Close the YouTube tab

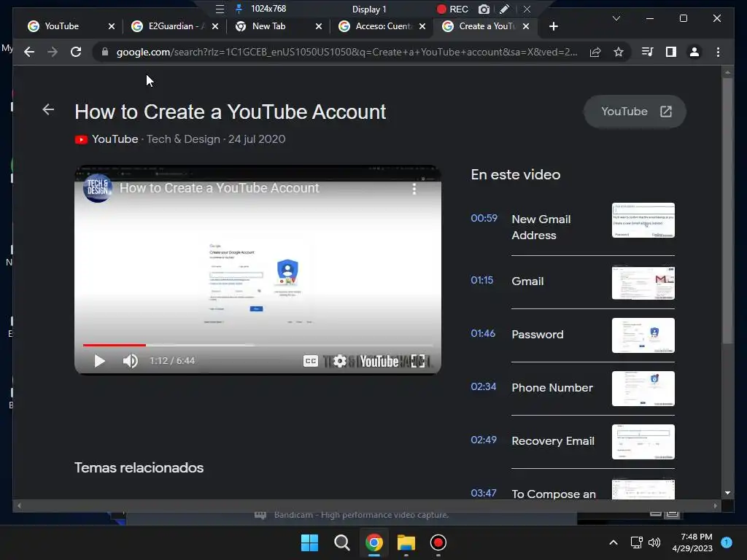pos(112,26)
